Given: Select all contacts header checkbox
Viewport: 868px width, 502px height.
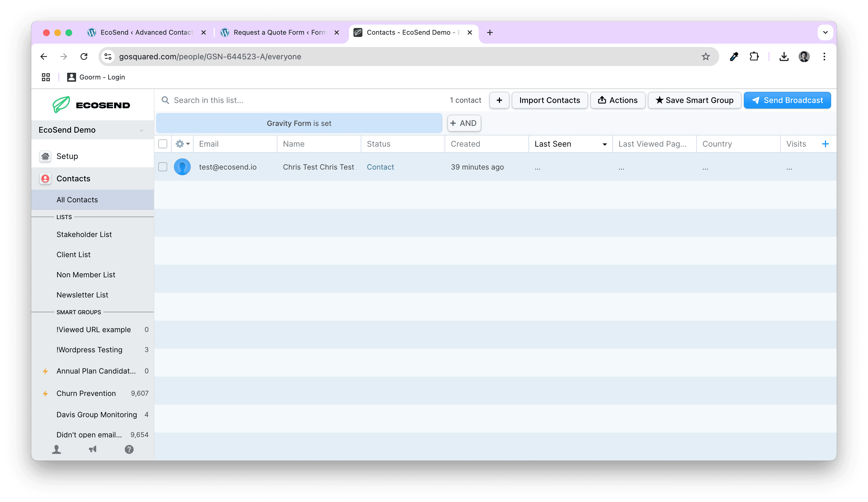Looking at the screenshot, I should 162,144.
